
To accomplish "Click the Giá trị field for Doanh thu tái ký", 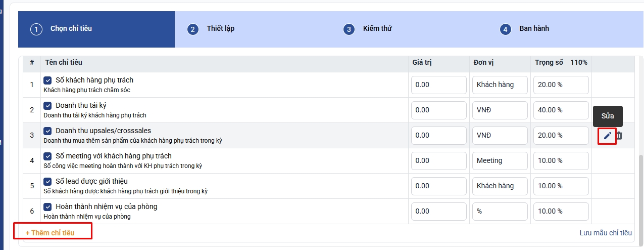I will (438, 110).
